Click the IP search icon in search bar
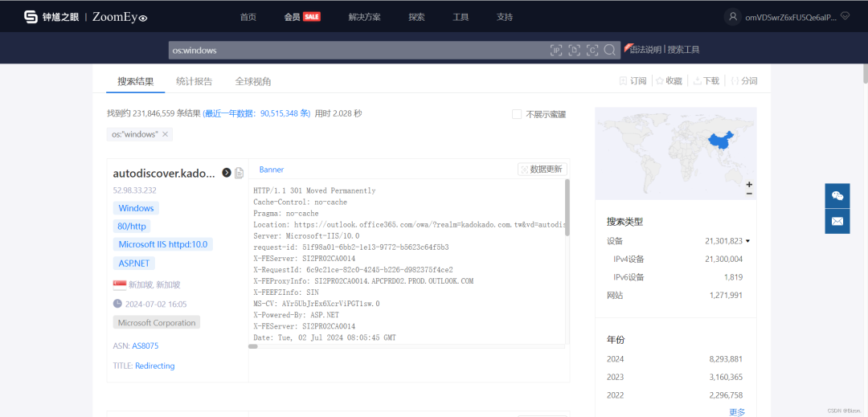Viewport: 868px width, 417px height. pyautogui.click(x=556, y=51)
